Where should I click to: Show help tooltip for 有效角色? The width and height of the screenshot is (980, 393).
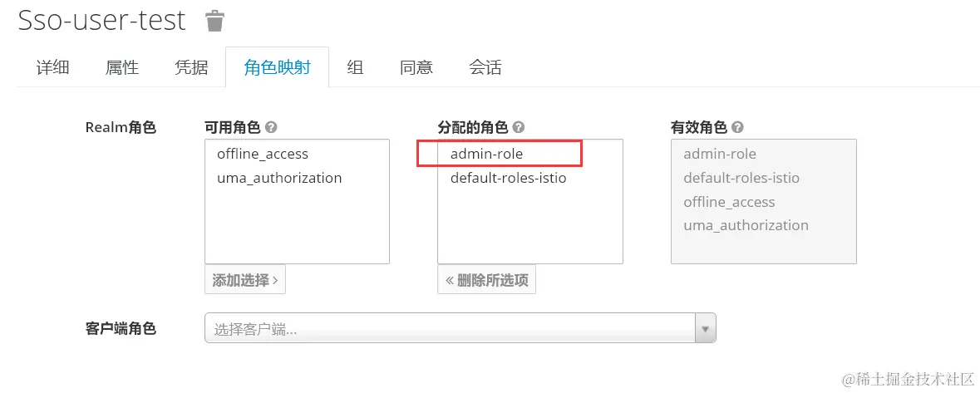737,127
